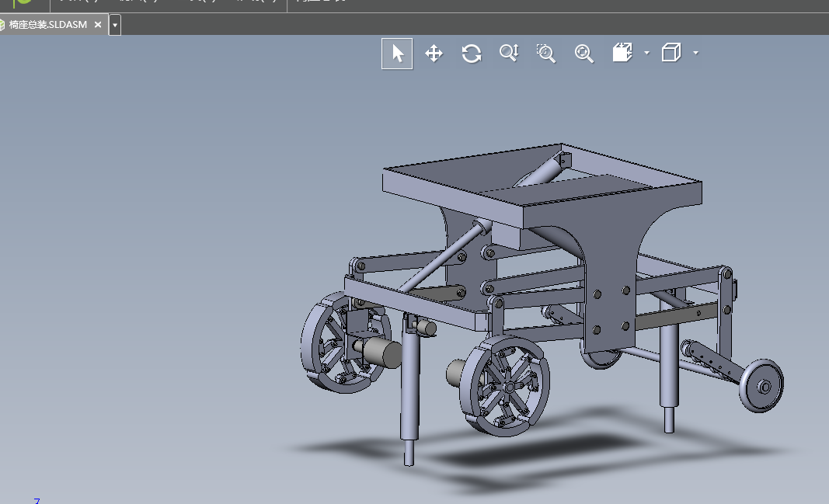
Task: Pick the dynamic Zoom in/out tool
Action: [x=509, y=53]
